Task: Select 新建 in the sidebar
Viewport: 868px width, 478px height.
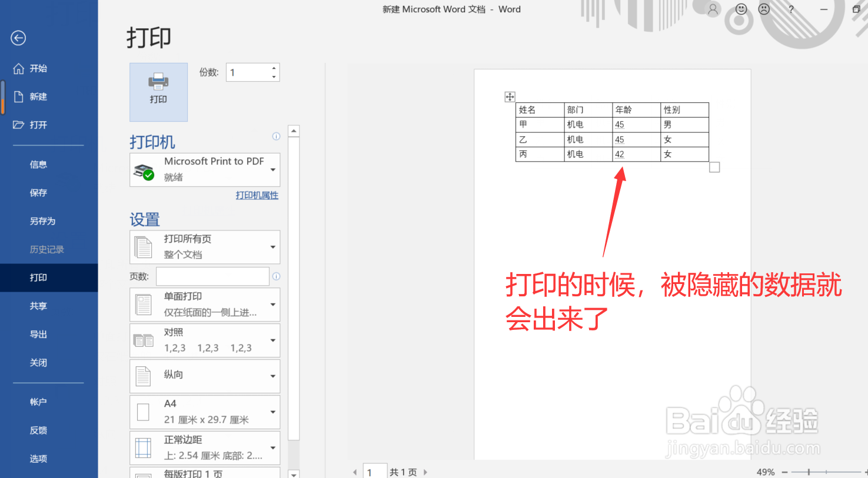Action: (49, 96)
